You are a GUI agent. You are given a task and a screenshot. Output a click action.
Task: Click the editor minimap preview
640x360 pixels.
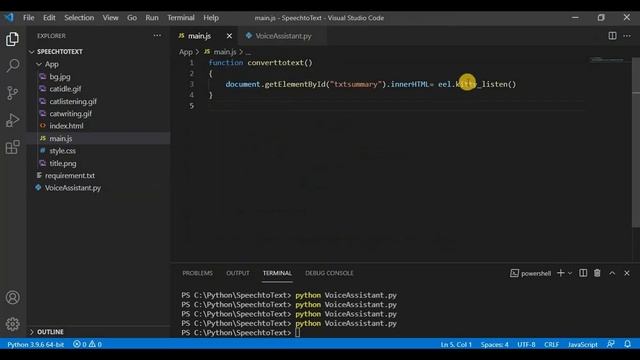607,60
